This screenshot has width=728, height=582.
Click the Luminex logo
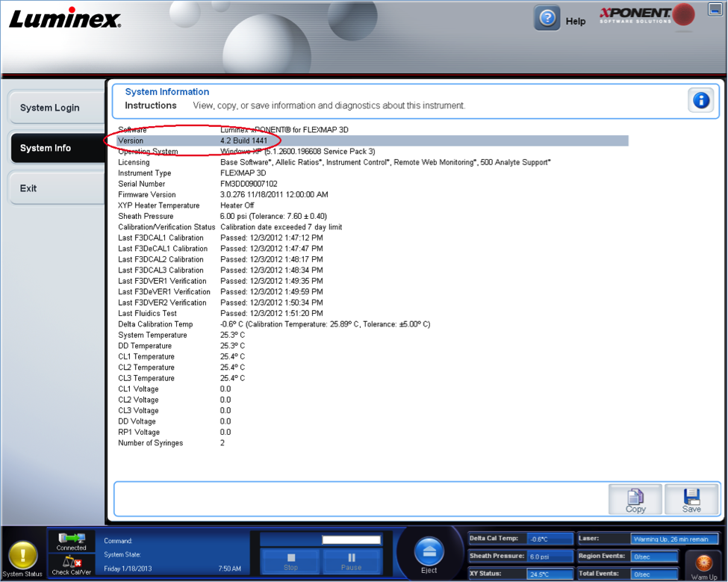tap(65, 19)
